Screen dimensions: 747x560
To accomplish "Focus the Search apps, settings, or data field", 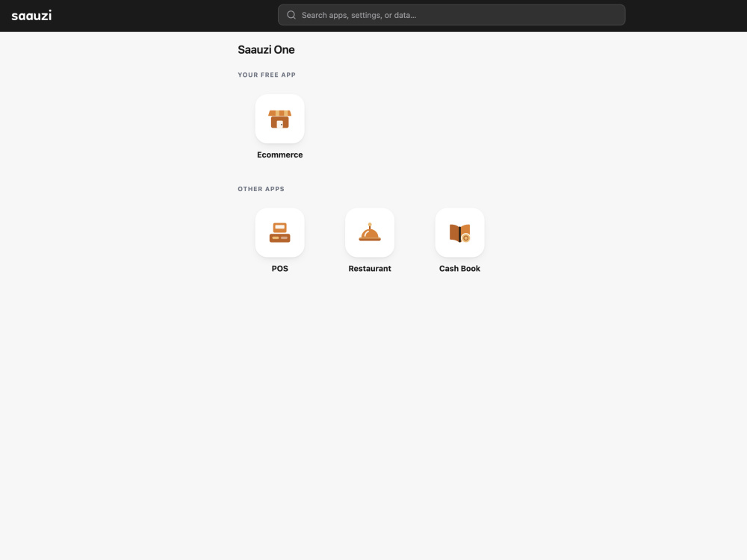I will click(x=452, y=15).
